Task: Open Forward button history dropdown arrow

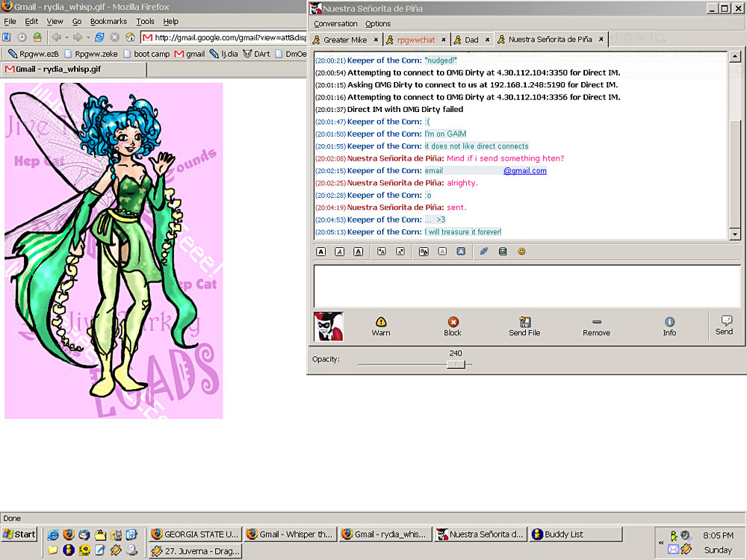Action: (x=88, y=37)
